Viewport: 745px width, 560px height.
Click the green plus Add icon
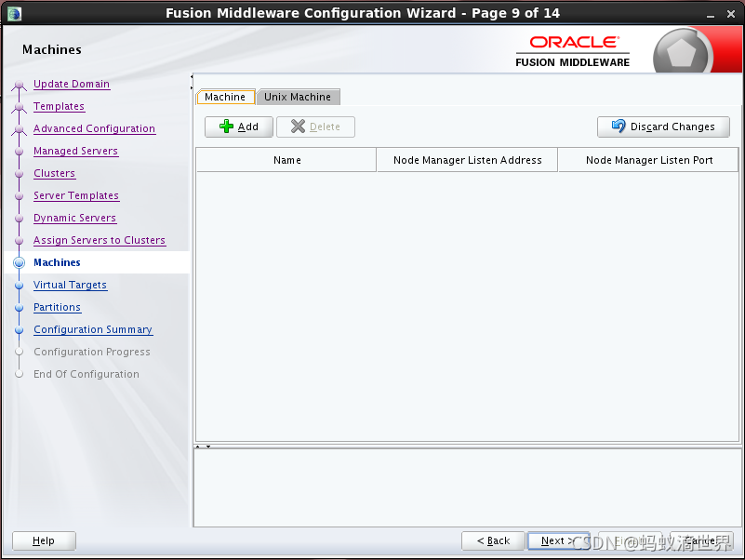(x=226, y=127)
